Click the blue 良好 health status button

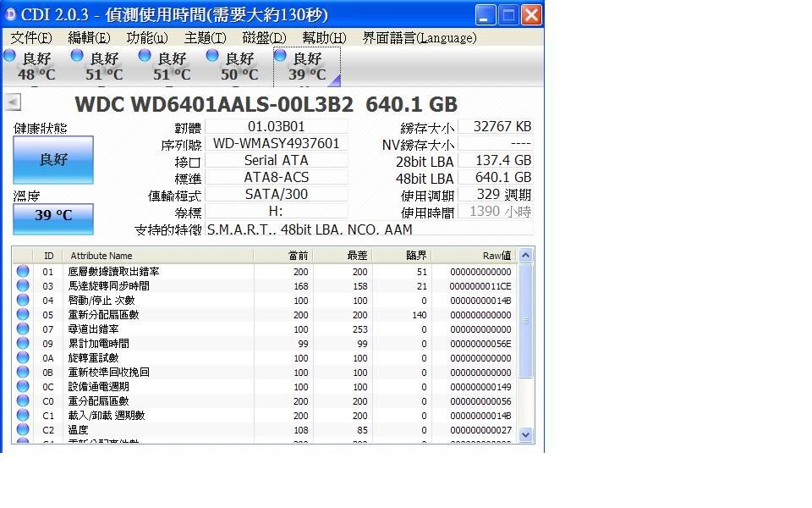(x=52, y=160)
